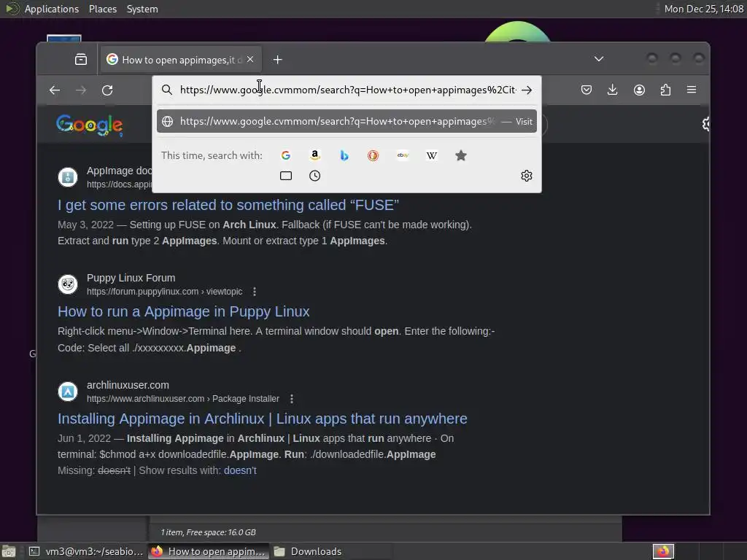Image resolution: width=747 pixels, height=560 pixels.
Task: Search history using the clock icon
Action: pyautogui.click(x=315, y=176)
